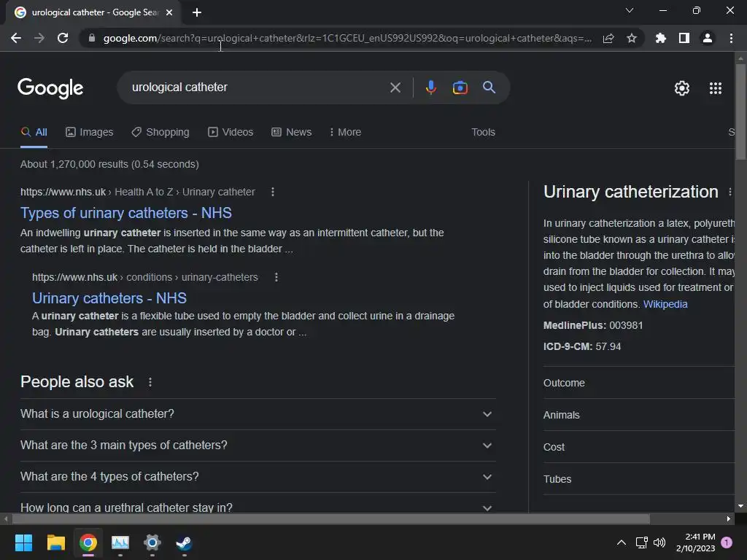Go back to the previous page
747x560 pixels.
click(16, 38)
